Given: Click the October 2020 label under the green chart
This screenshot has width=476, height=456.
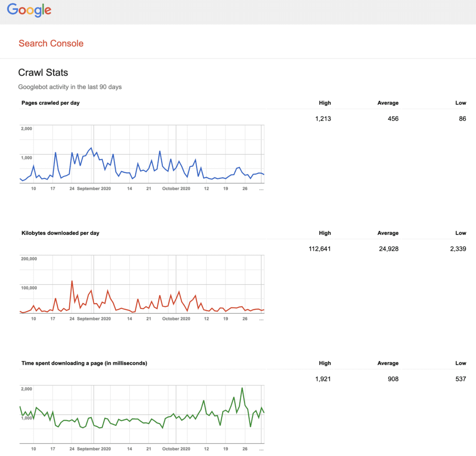Looking at the screenshot, I should (177, 449).
